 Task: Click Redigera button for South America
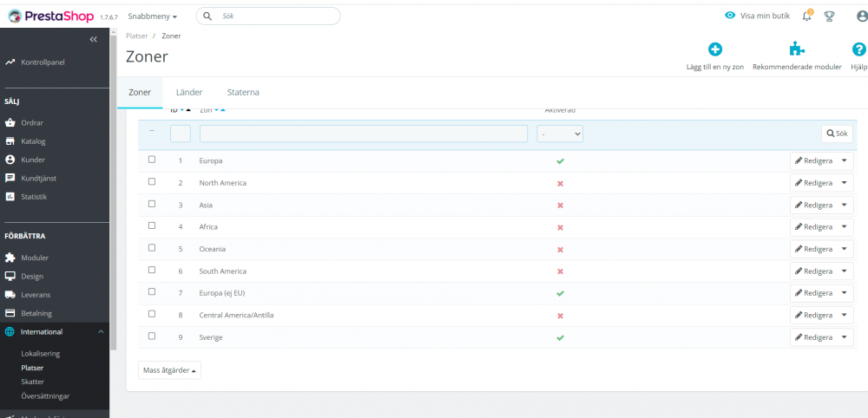pos(814,271)
